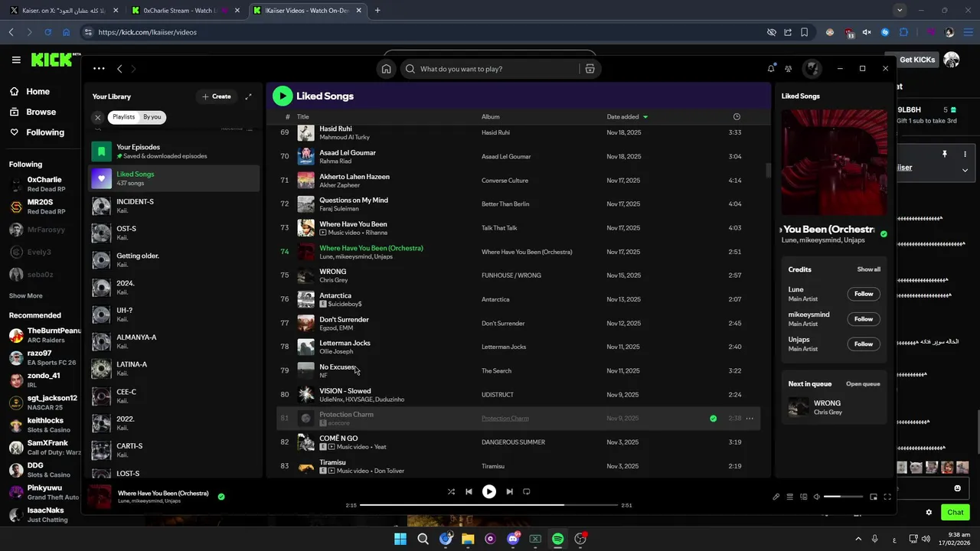Screen dimensions: 980x551
Task: Open Spotify three-dot app menu
Action: (x=99, y=69)
